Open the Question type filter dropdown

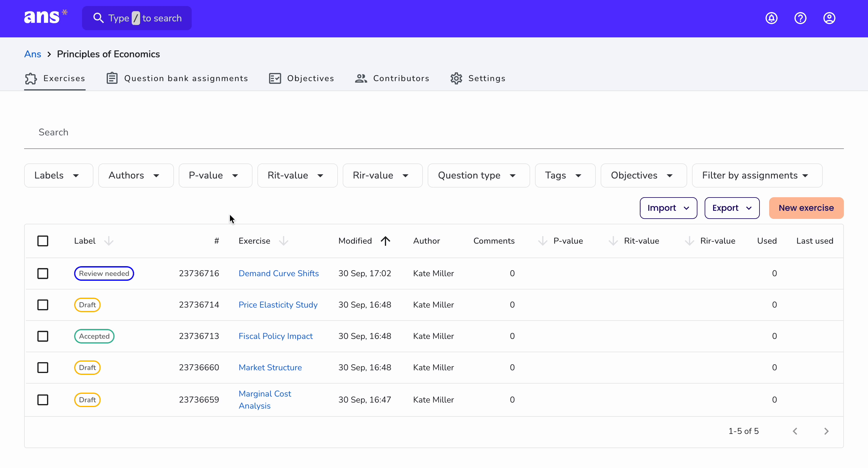[x=479, y=175]
